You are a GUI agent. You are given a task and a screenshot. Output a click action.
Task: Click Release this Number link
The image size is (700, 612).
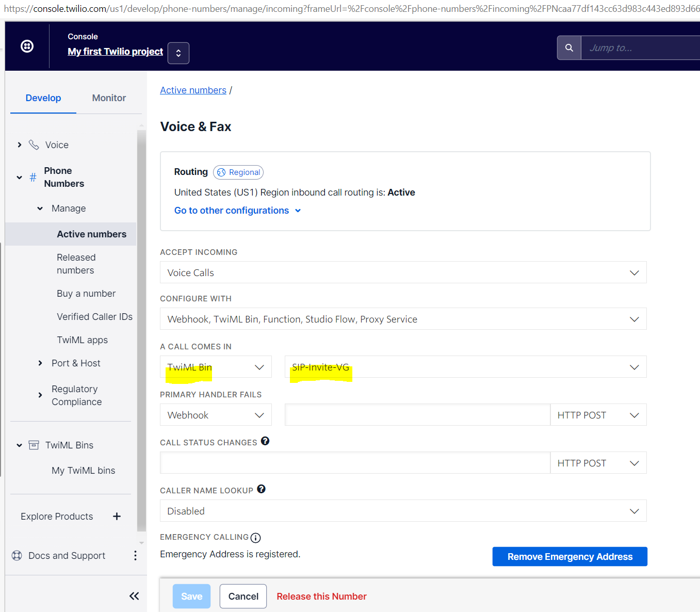pyautogui.click(x=321, y=597)
